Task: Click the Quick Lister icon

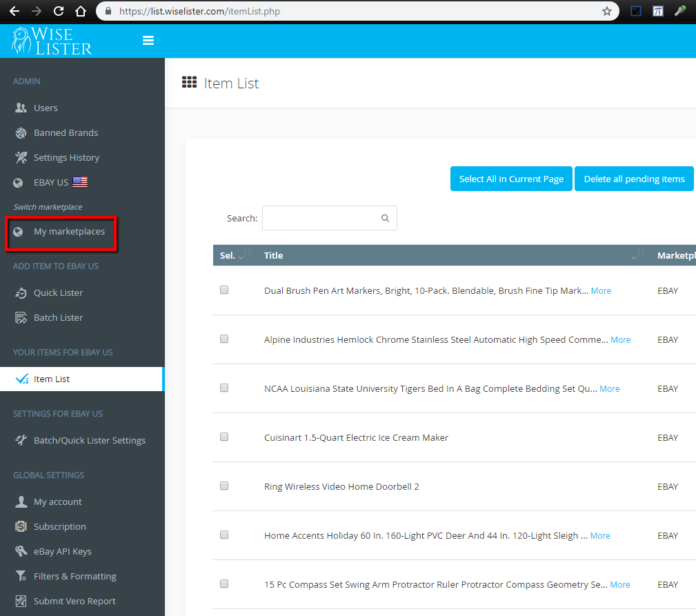Action: [x=21, y=293]
